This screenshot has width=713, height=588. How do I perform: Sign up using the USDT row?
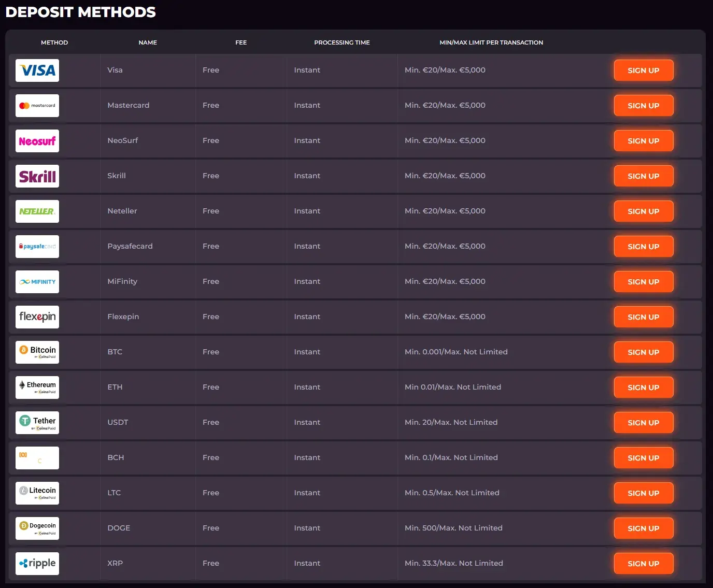[644, 423]
